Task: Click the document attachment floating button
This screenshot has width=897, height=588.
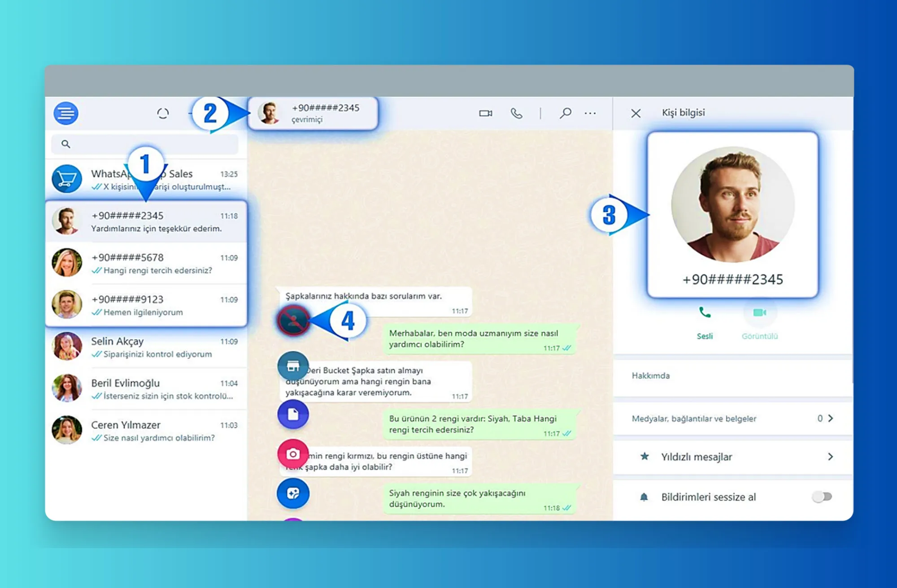Action: tap(293, 414)
